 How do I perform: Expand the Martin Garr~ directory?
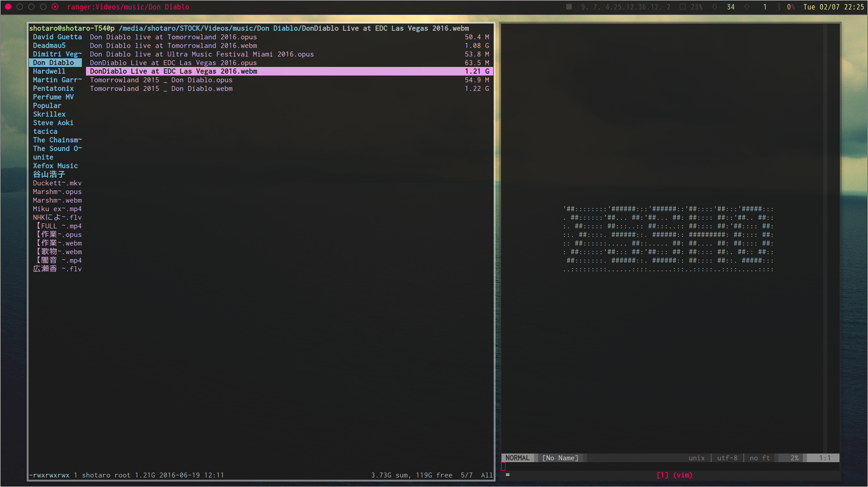[57, 80]
